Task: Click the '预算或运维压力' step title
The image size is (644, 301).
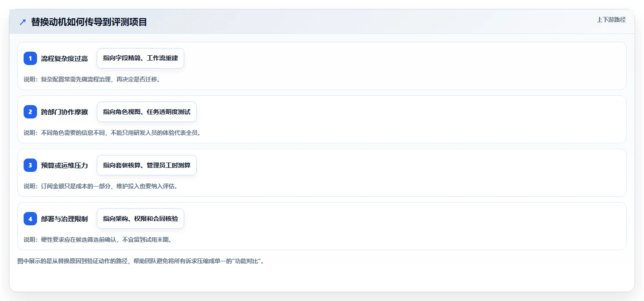Action: point(65,165)
